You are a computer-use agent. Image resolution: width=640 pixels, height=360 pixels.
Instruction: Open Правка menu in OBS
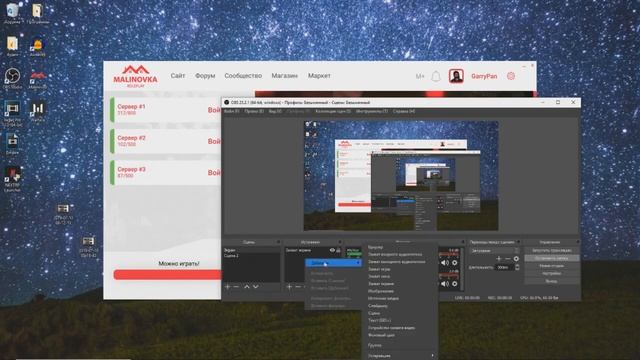(254, 111)
